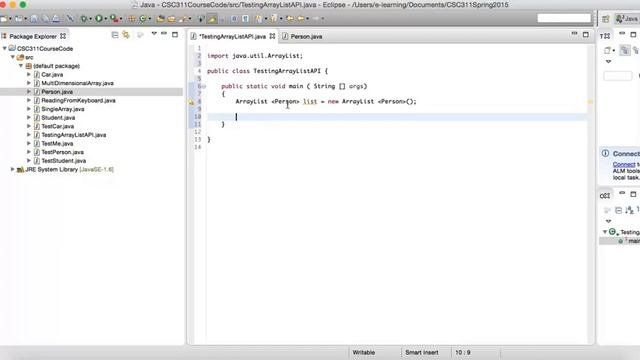Collapse the (default package) node
The width and height of the screenshot is (640, 360).
coord(21,66)
